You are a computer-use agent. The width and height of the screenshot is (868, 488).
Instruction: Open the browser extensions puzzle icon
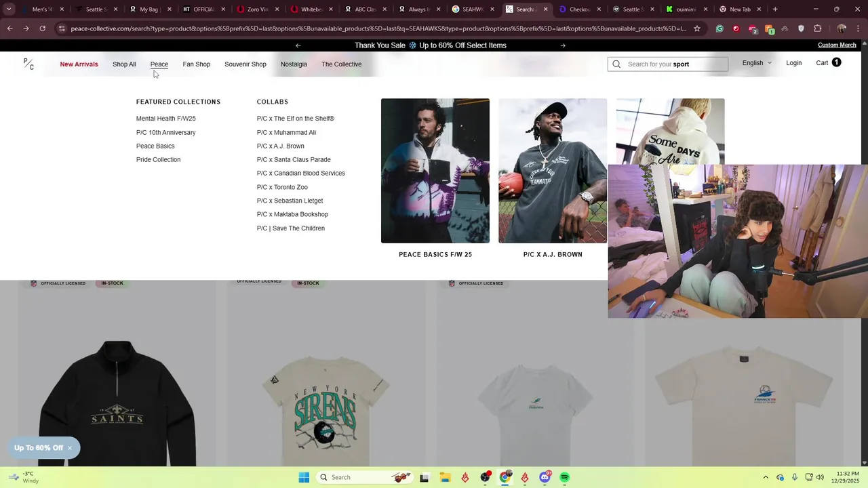(x=817, y=28)
